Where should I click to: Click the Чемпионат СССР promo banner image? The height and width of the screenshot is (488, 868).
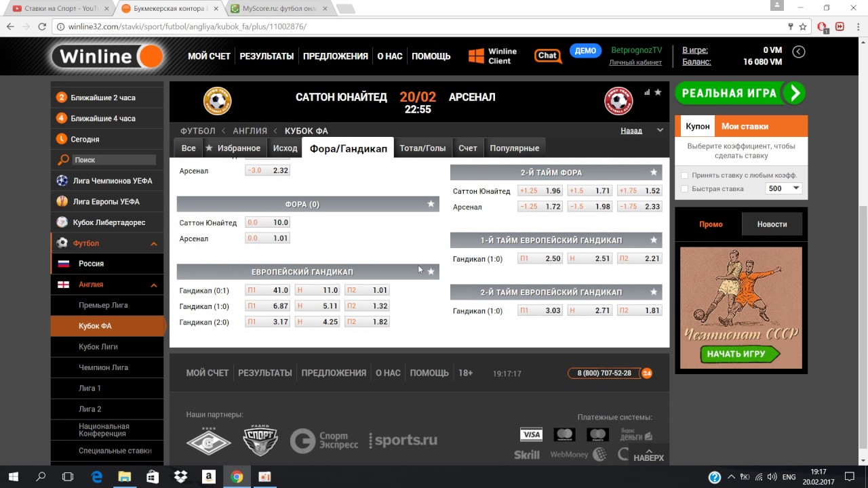(x=741, y=308)
